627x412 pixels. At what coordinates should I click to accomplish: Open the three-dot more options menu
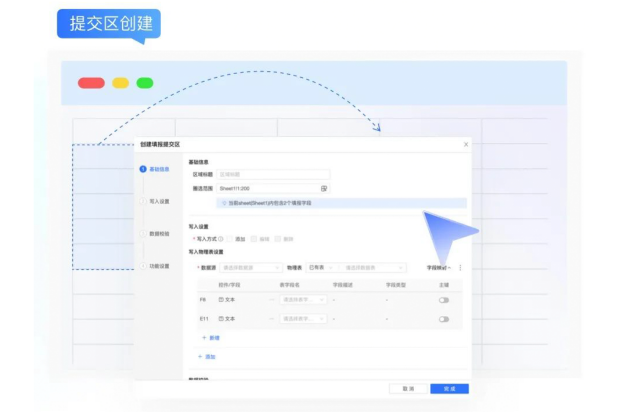coord(460,268)
